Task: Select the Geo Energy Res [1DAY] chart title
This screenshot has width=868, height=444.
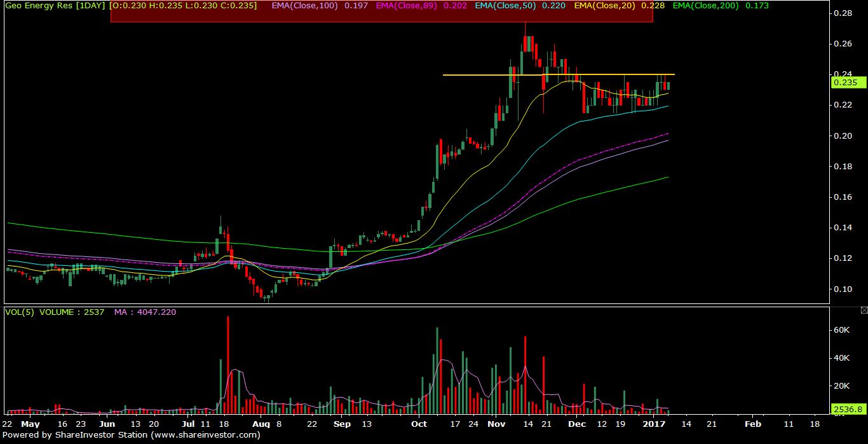Action: [x=55, y=5]
